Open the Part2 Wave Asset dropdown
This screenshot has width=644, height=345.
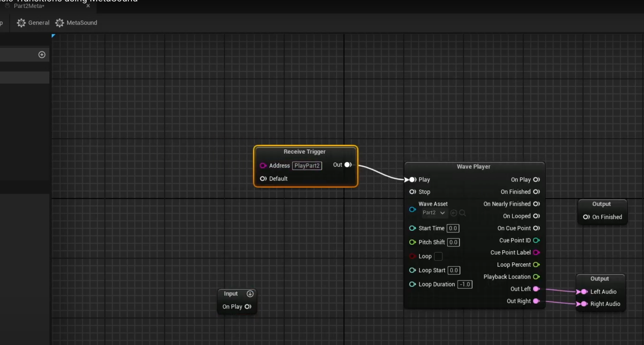coord(434,213)
